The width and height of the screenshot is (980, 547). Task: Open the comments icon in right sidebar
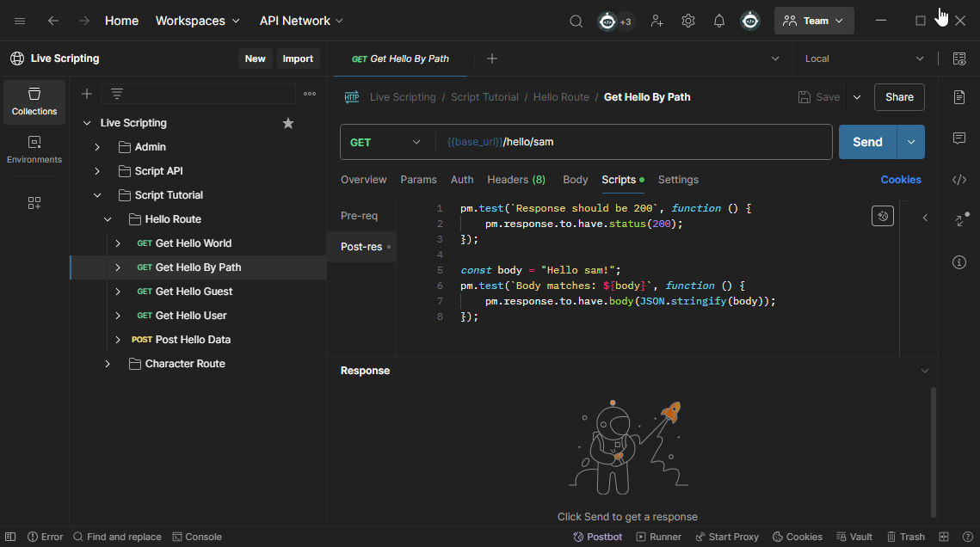(x=959, y=138)
